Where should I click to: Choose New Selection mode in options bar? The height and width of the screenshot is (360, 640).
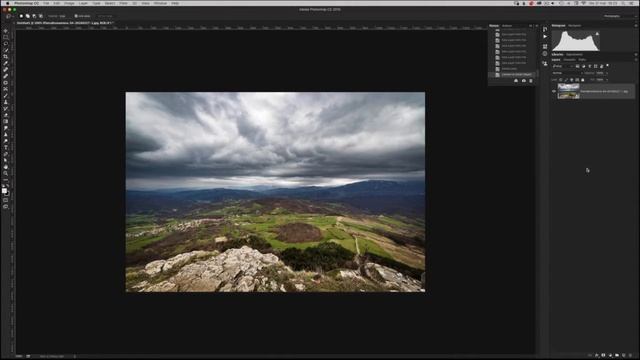point(21,16)
